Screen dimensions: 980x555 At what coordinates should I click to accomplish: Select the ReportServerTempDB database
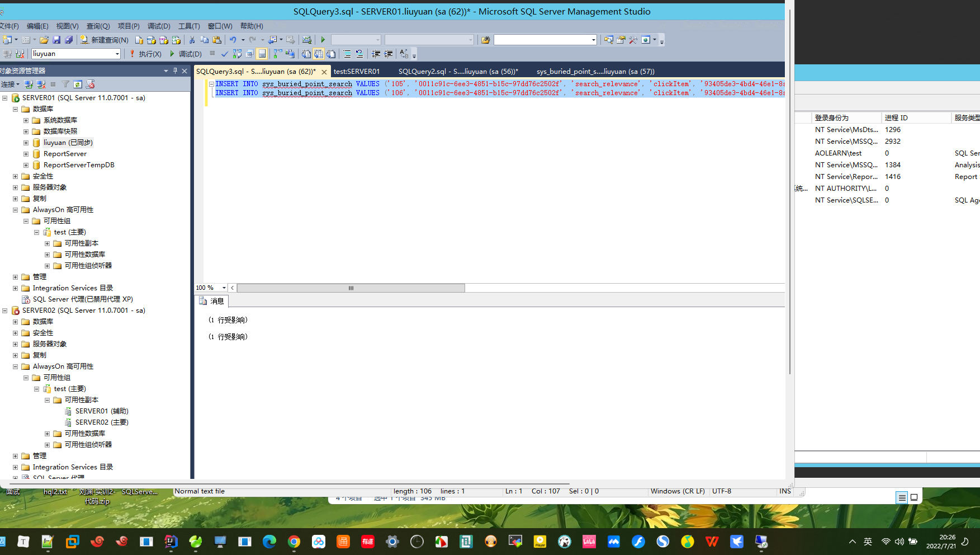pos(79,165)
